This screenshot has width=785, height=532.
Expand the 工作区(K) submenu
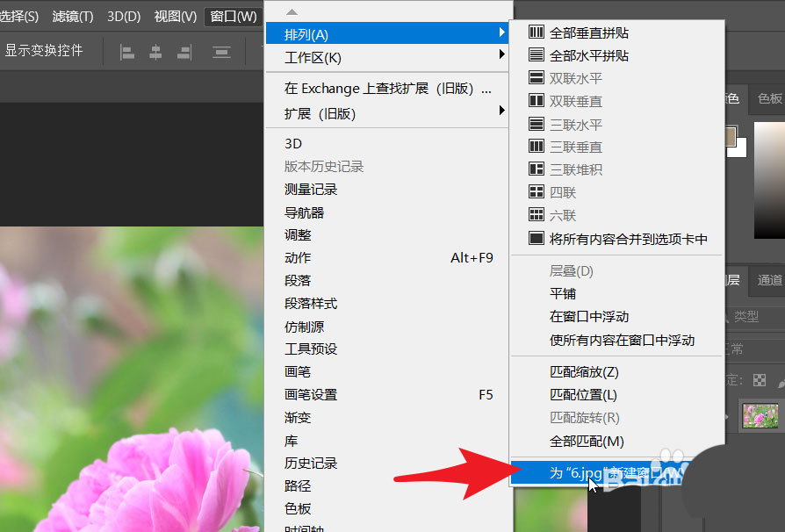(x=387, y=58)
